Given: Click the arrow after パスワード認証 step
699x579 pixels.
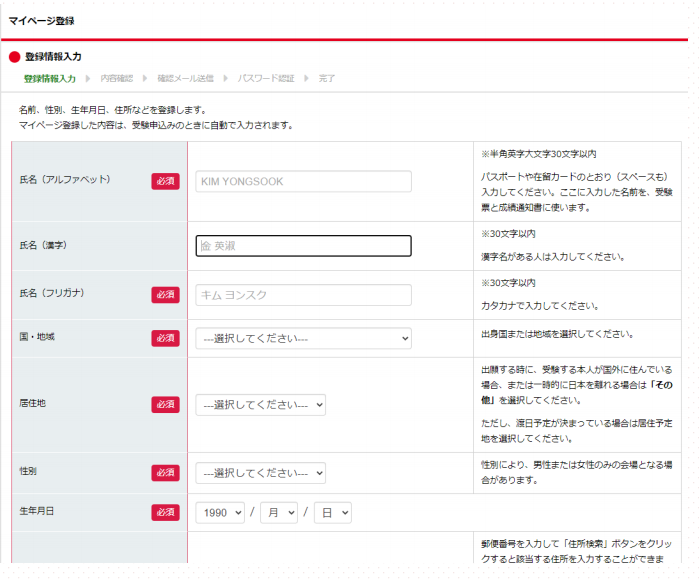Looking at the screenshot, I should coord(306,78).
